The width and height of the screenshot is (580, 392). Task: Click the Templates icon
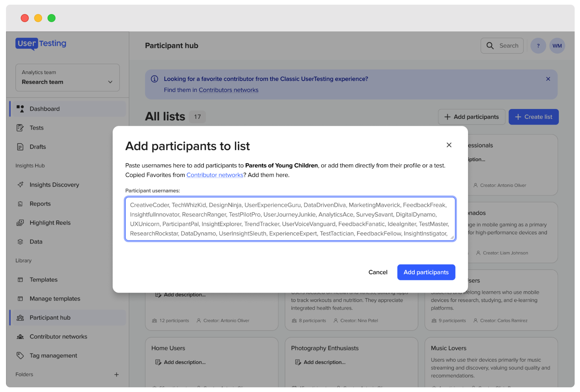point(20,280)
